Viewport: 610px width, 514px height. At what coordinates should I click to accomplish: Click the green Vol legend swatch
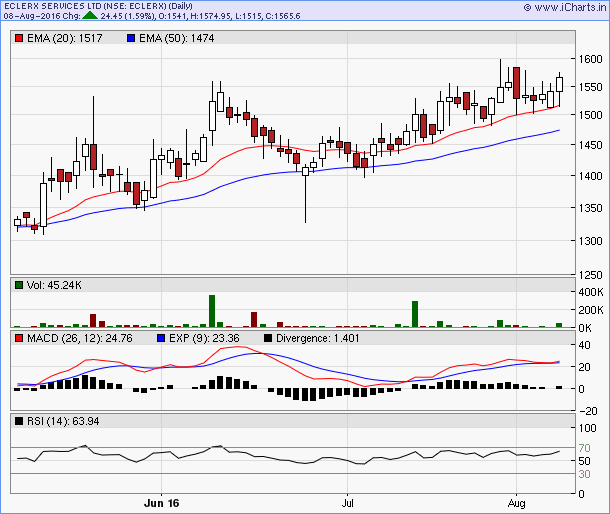click(19, 285)
